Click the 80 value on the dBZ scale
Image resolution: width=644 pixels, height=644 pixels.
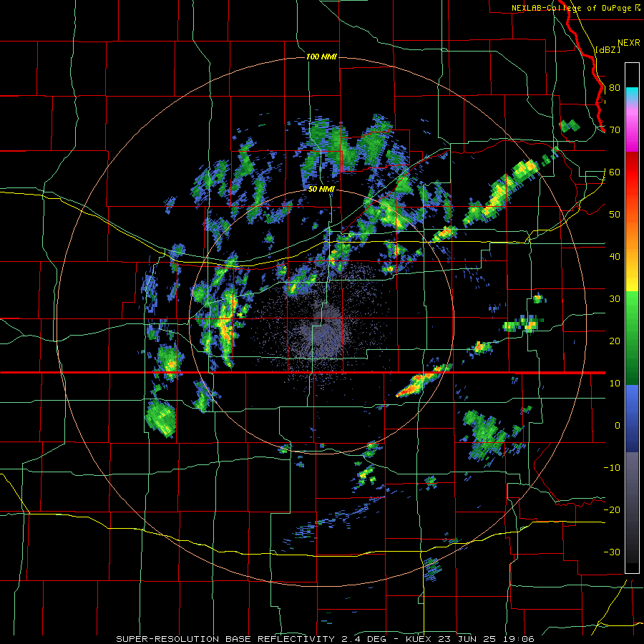click(615, 88)
